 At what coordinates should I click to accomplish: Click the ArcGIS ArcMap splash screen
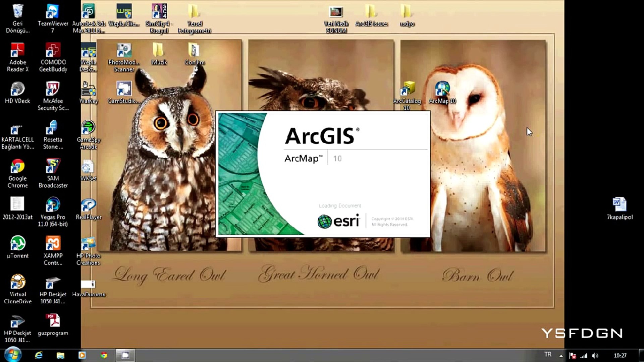323,174
